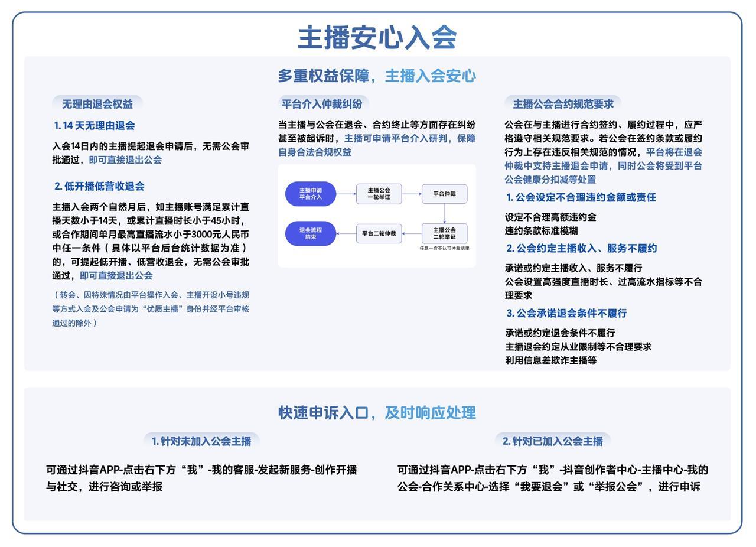Click the 主播申请平台介入 flowchart node
Screen dimensions: 756x547
click(311, 193)
